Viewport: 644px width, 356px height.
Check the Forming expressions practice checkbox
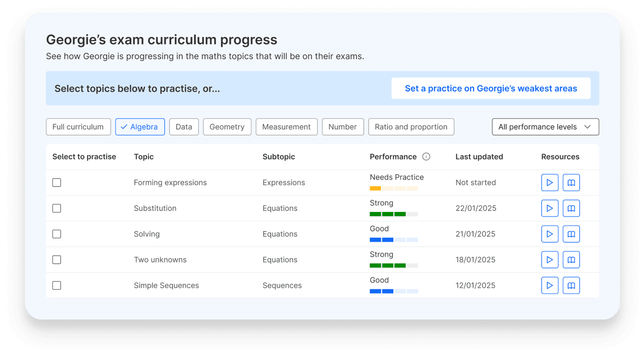56,182
